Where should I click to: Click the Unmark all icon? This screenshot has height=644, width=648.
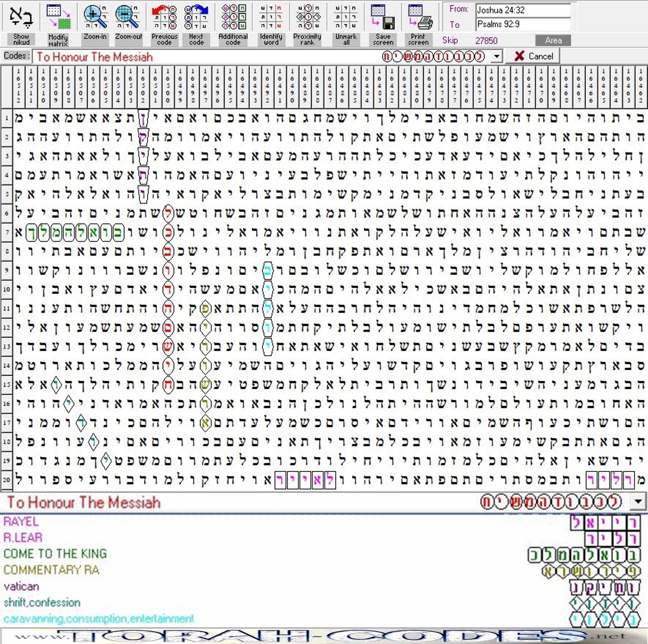pos(346,17)
